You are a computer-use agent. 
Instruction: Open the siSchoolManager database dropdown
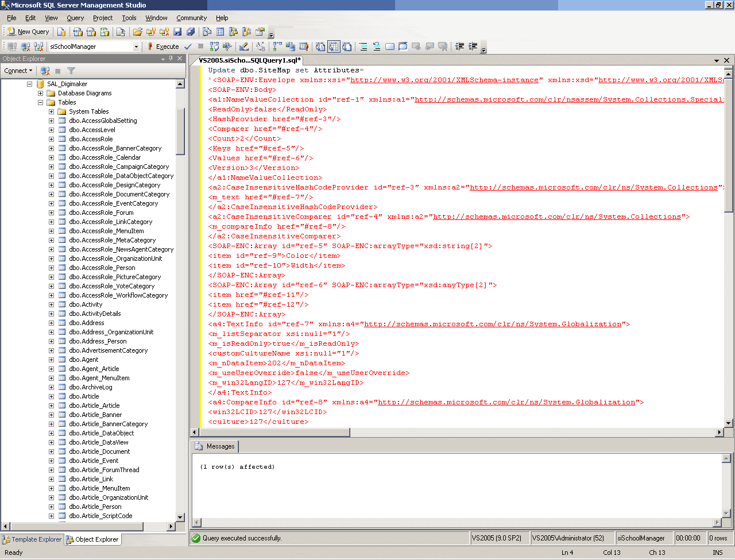pos(136,47)
